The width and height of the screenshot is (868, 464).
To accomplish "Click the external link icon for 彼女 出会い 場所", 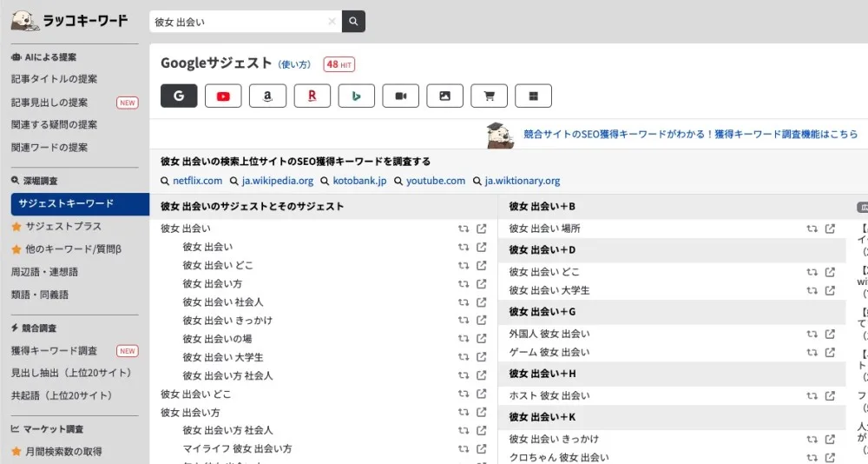I will pyautogui.click(x=830, y=229).
